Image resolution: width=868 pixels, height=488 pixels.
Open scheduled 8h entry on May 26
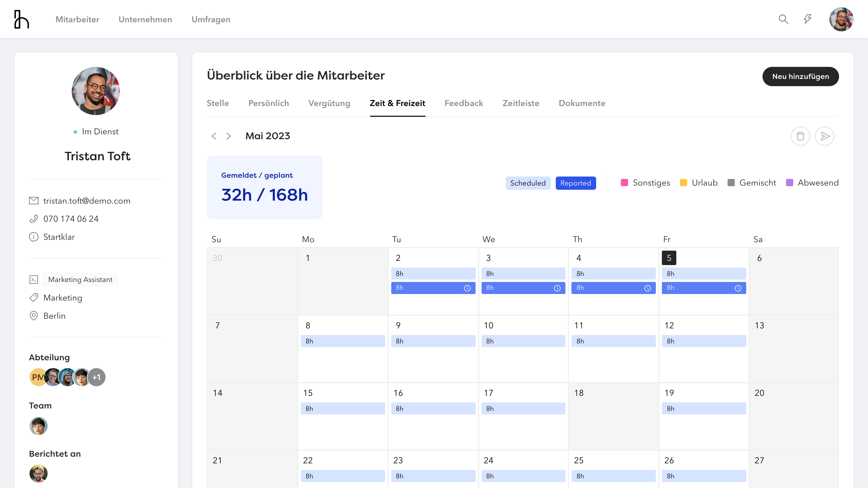coord(704,476)
